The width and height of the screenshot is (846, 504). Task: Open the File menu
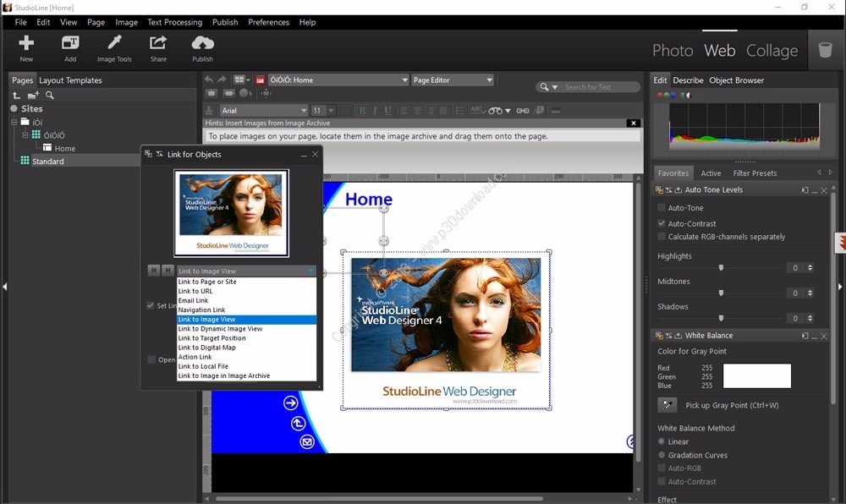[20, 22]
